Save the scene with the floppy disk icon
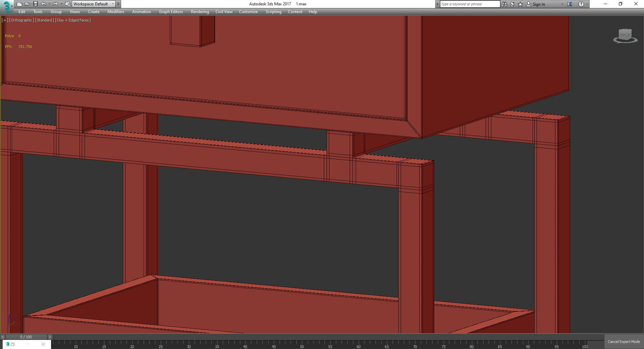Screen dimensions: 644x349 35,4
